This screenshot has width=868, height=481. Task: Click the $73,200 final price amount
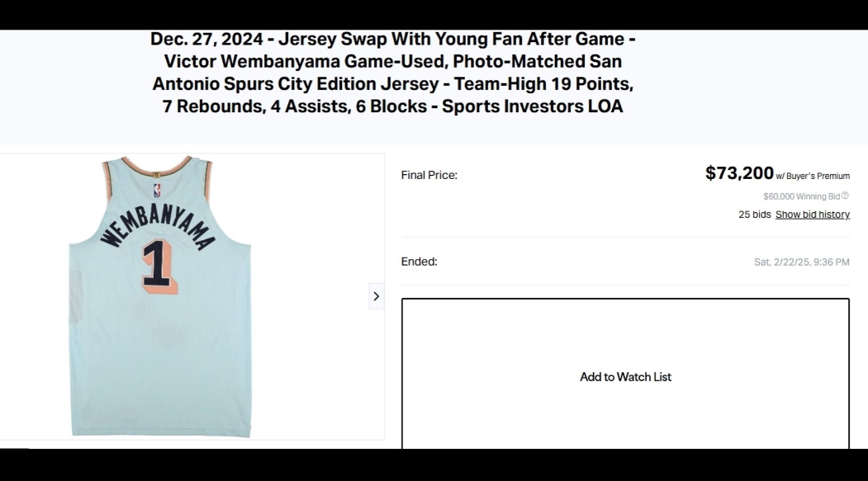[739, 173]
